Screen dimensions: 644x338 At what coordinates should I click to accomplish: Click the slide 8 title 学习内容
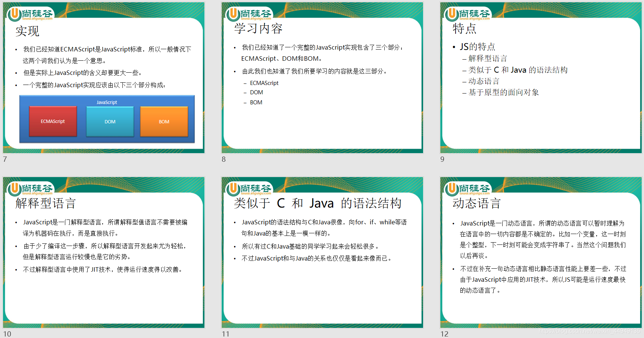click(258, 29)
